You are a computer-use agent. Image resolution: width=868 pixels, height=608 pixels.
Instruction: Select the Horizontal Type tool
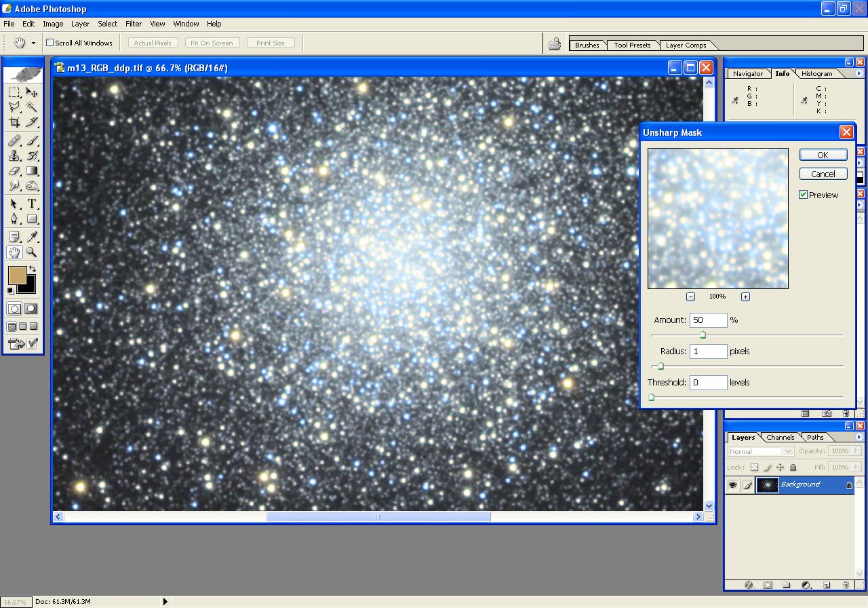click(x=32, y=204)
